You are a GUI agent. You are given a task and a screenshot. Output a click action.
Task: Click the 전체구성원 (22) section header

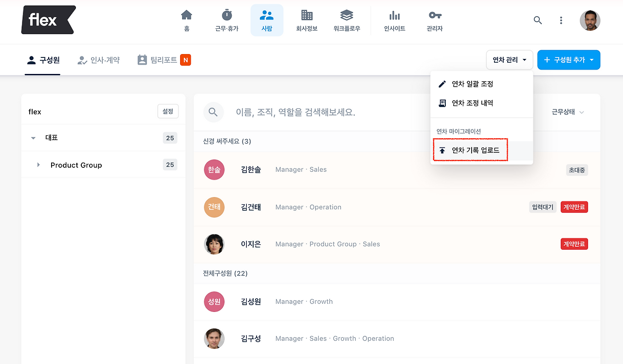click(x=225, y=273)
